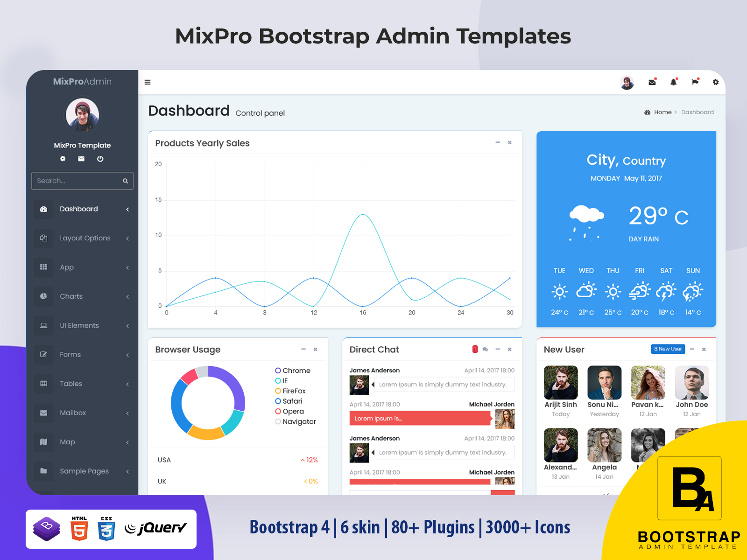Click the Charts pie icon in sidebar
The height and width of the screenshot is (560, 747).
click(x=43, y=296)
